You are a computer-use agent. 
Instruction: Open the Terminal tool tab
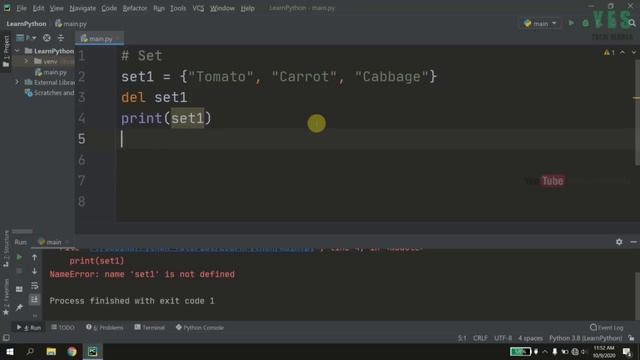pos(149,327)
